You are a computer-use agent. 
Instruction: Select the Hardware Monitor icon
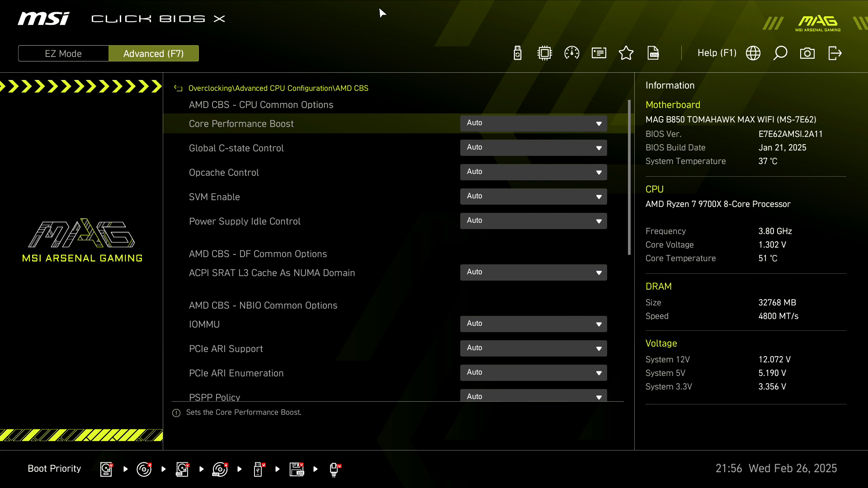[x=572, y=53]
